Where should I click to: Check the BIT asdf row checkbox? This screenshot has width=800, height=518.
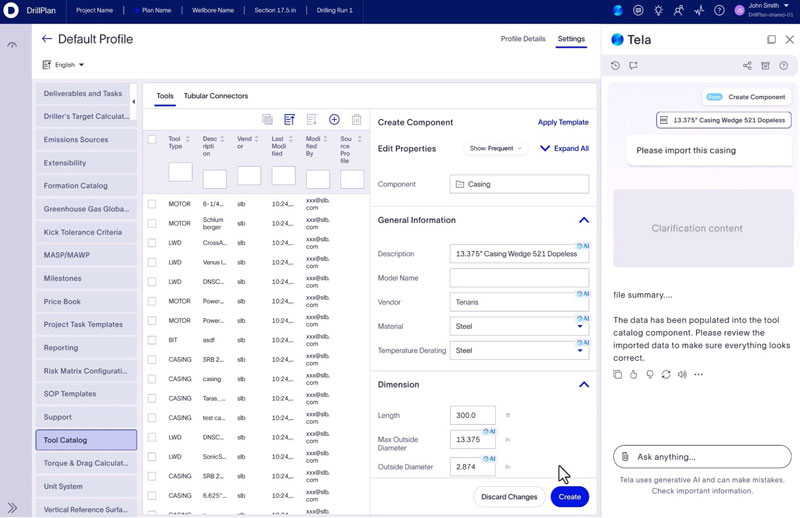[x=152, y=340]
